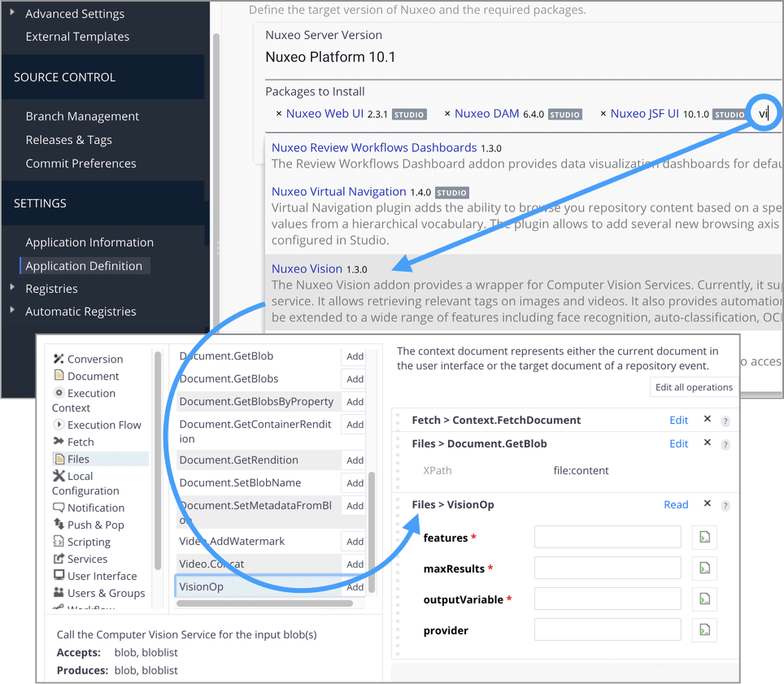This screenshot has width=784, height=684.
Task: Click Read link on VisionOp
Action: (676, 504)
